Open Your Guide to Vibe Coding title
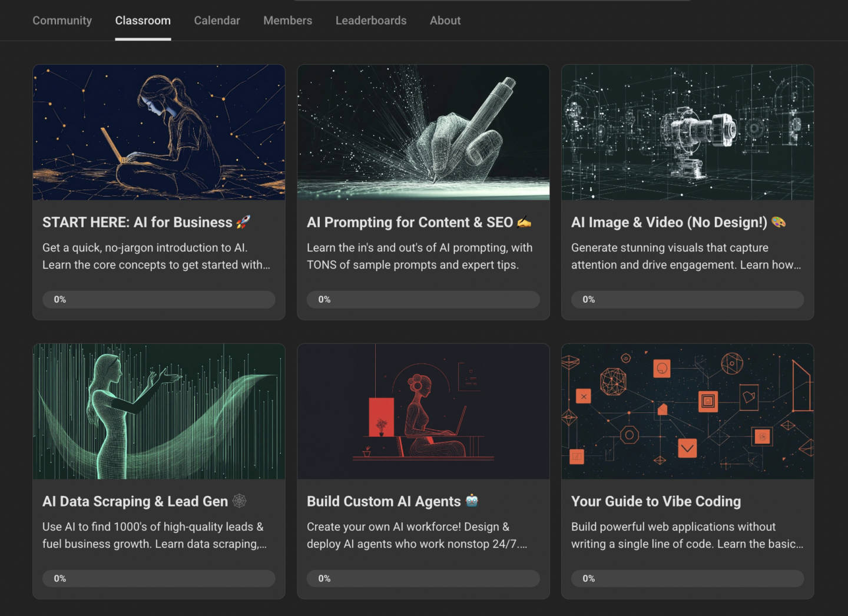Image resolution: width=848 pixels, height=616 pixels. (655, 502)
